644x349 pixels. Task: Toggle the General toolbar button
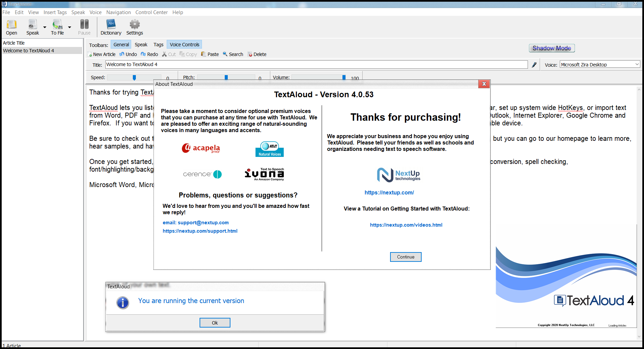[121, 45]
